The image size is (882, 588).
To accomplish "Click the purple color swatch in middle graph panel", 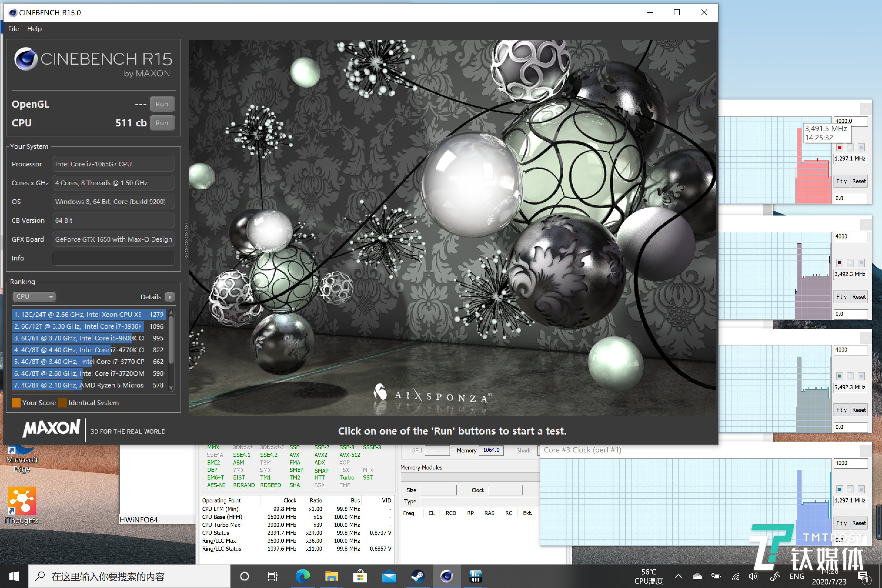I will [x=839, y=263].
